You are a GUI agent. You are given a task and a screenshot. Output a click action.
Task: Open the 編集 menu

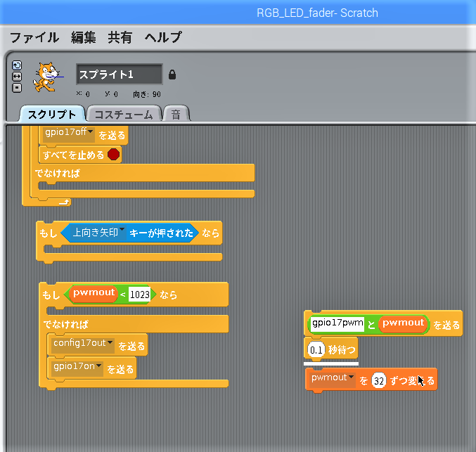click(x=84, y=37)
